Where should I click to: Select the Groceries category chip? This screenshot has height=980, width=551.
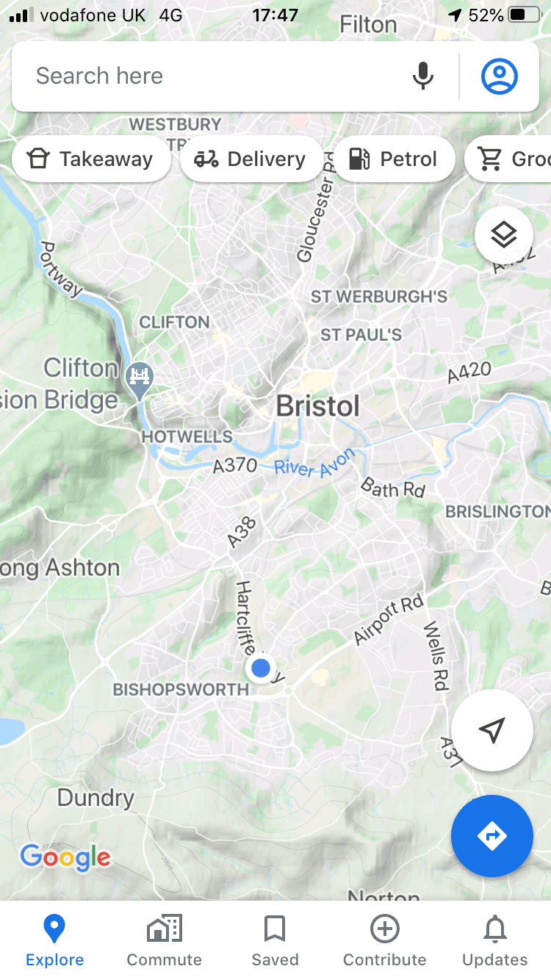tap(508, 159)
